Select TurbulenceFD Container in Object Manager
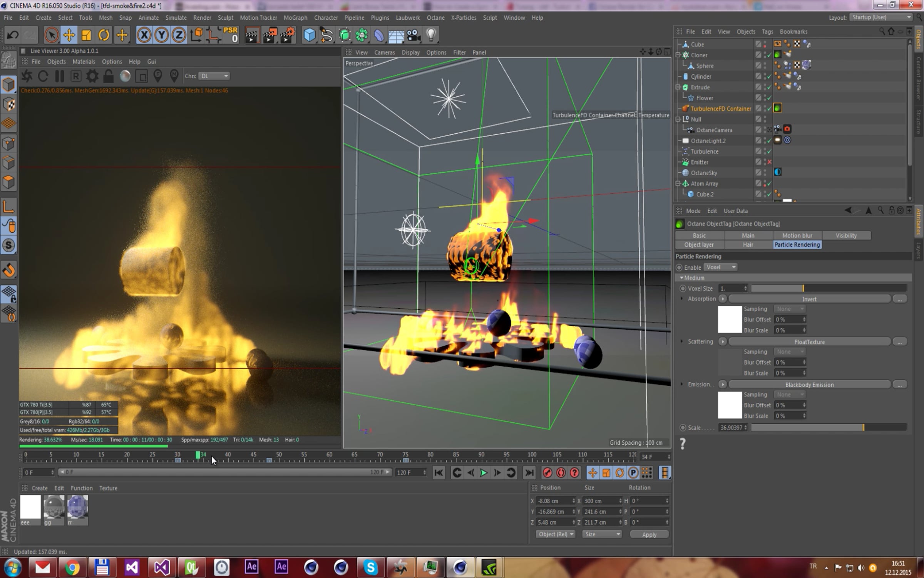 [x=720, y=109]
